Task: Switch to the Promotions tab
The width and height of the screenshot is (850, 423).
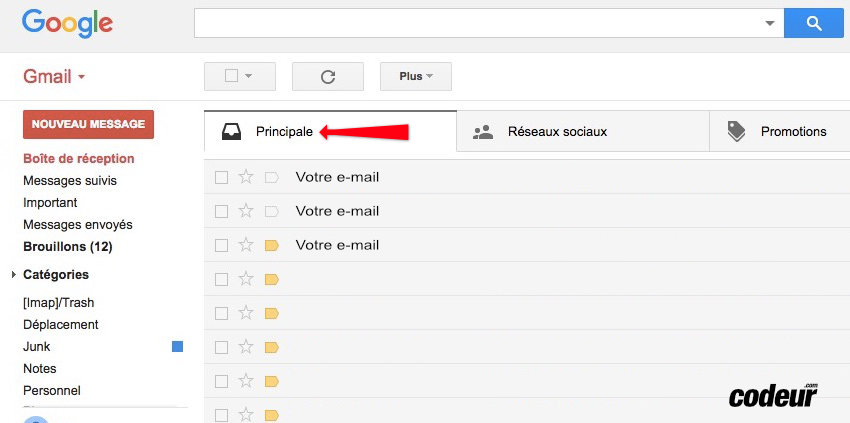Action: [x=792, y=131]
